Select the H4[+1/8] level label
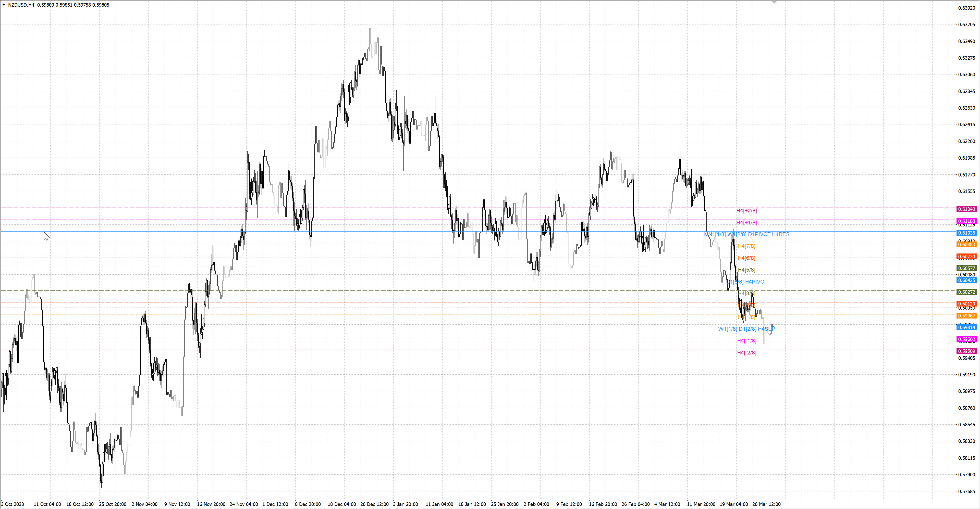Image resolution: width=980 pixels, height=509 pixels. point(746,223)
